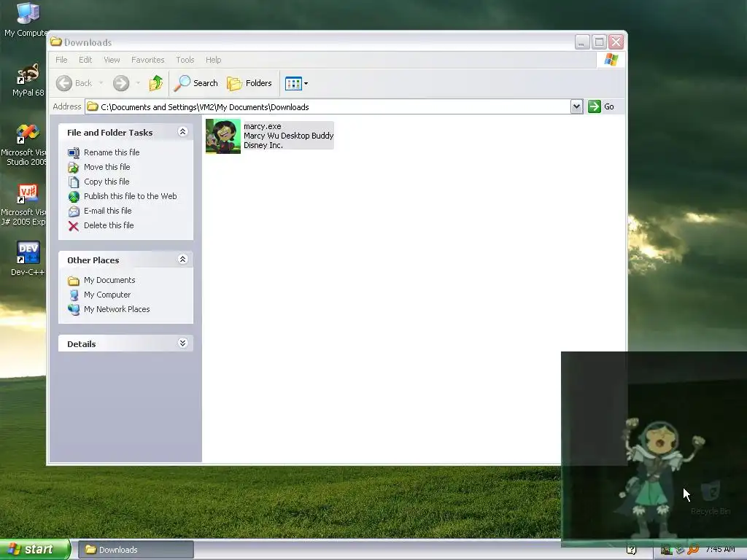Screen dimensions: 747x560
Task: Open the Edit menu
Action: (x=85, y=60)
